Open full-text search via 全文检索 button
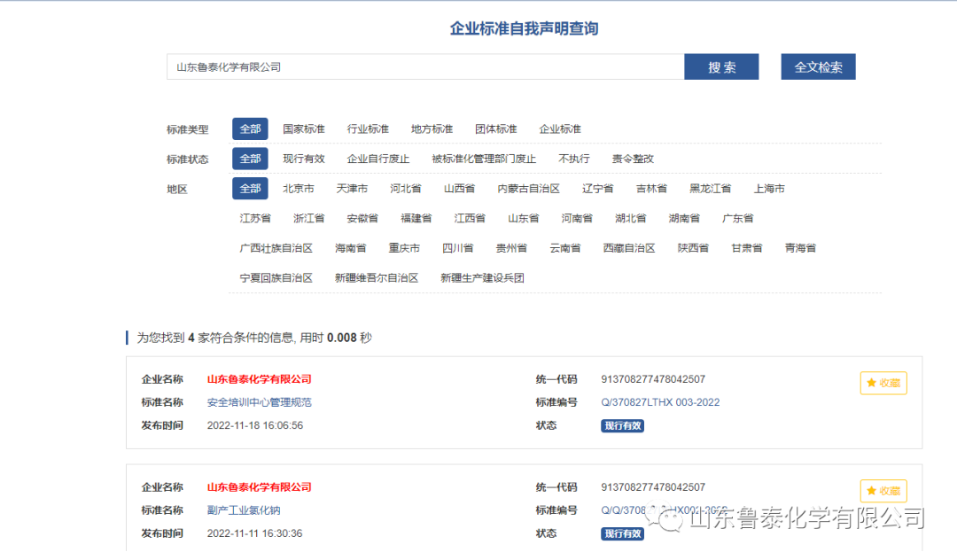This screenshot has height=560, width=957. (817, 66)
